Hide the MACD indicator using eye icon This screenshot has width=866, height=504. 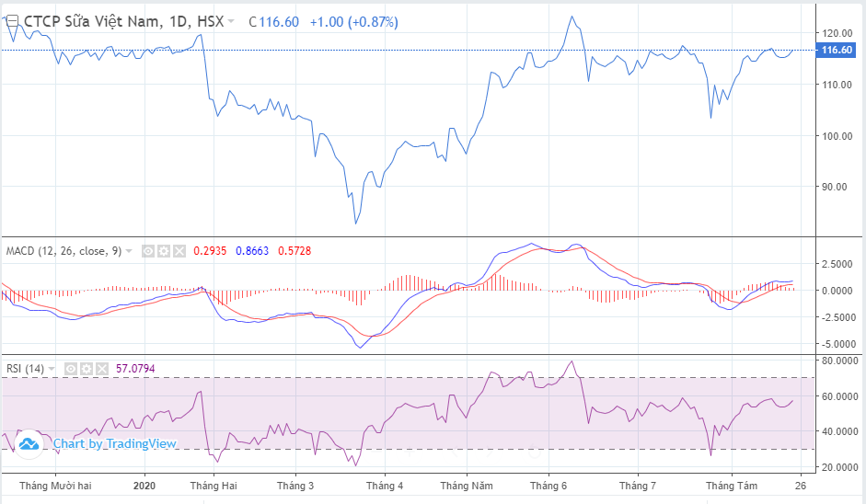148,251
